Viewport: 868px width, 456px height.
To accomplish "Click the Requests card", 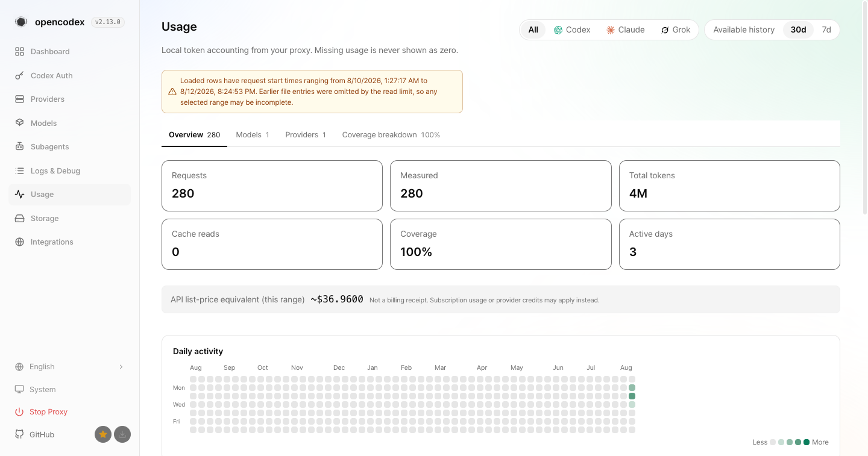I will click(x=272, y=186).
